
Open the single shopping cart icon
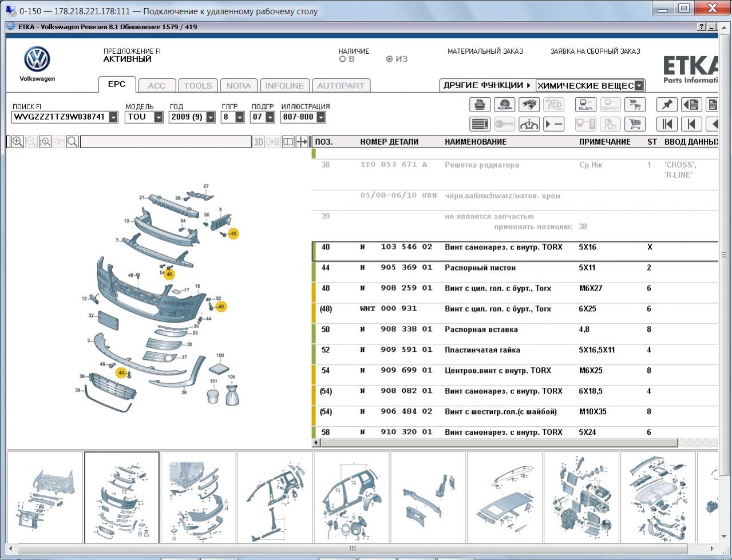click(x=635, y=124)
